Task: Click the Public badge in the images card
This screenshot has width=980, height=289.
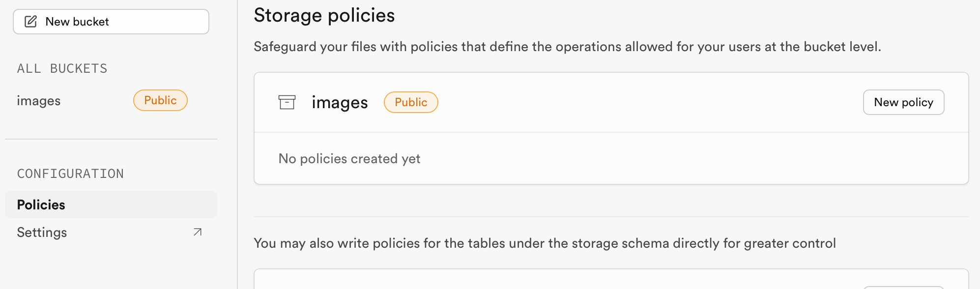Action: [411, 102]
